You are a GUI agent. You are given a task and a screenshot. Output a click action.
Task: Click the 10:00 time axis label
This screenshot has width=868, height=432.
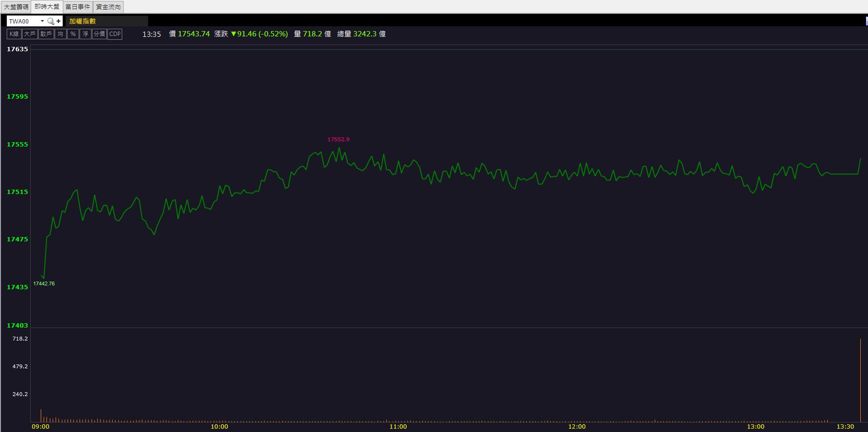(x=220, y=426)
